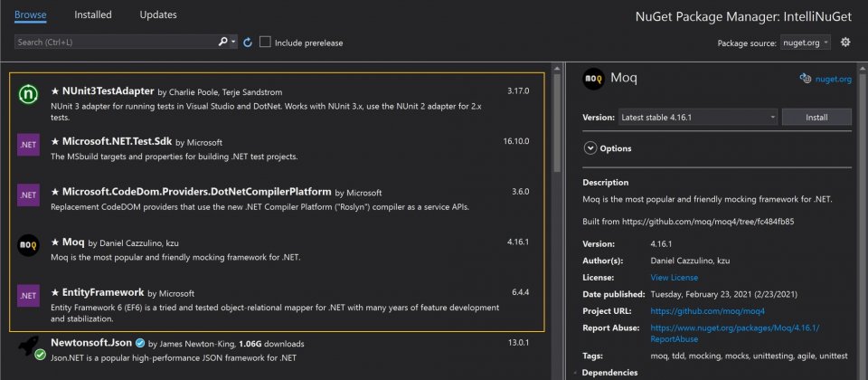Click the version number 6.4.4
This screenshot has height=380, width=868.
tap(521, 292)
